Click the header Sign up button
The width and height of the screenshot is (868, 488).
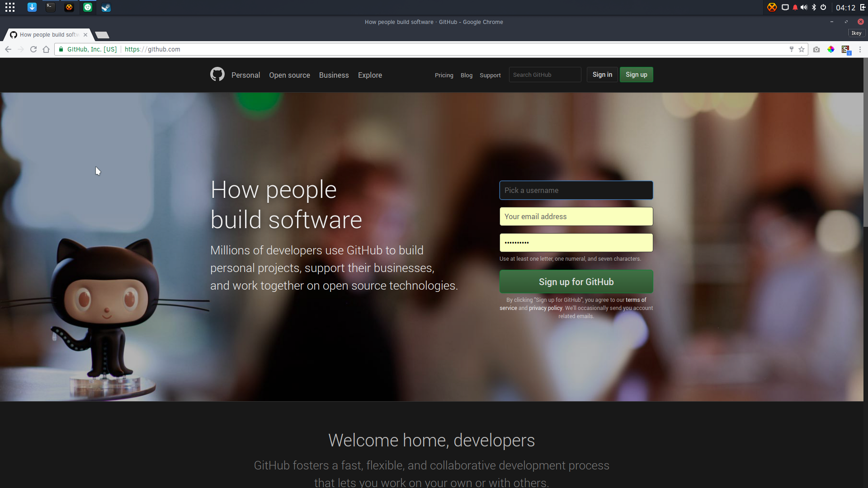(636, 75)
